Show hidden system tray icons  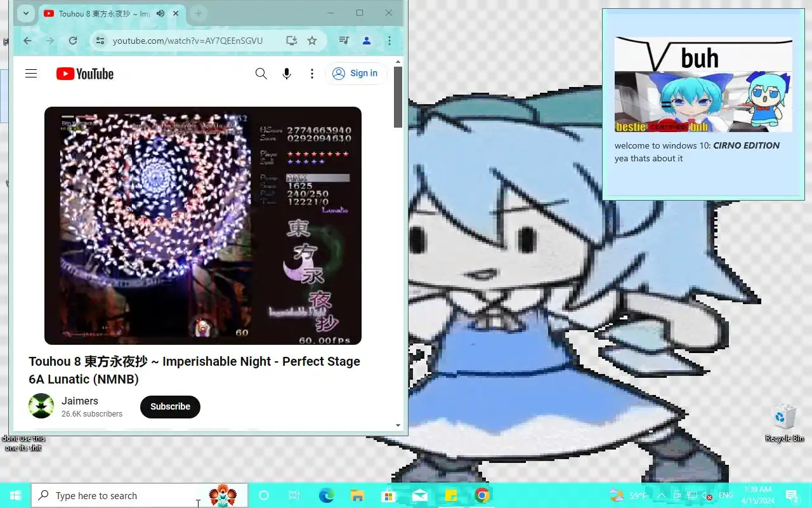[x=662, y=495]
